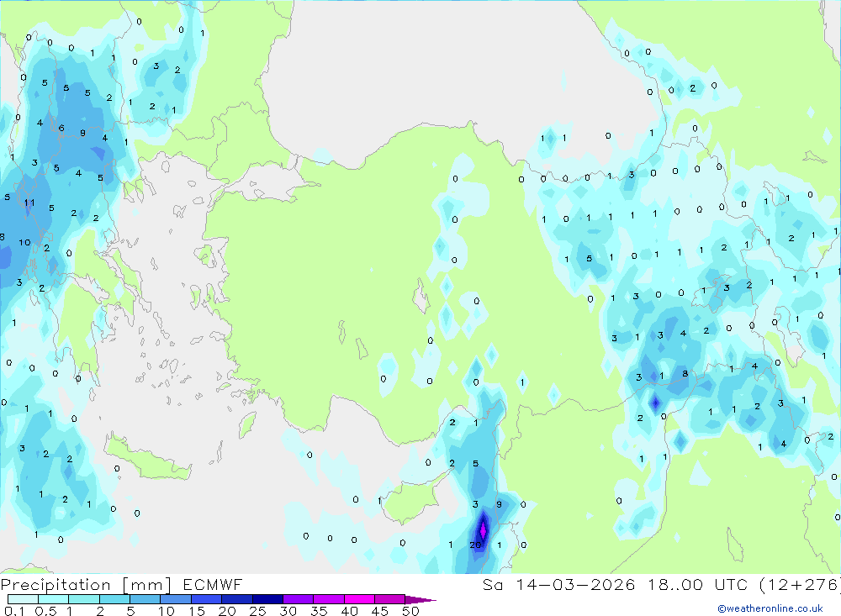Click the '50' legend value label
841x616 pixels.
coord(411,611)
